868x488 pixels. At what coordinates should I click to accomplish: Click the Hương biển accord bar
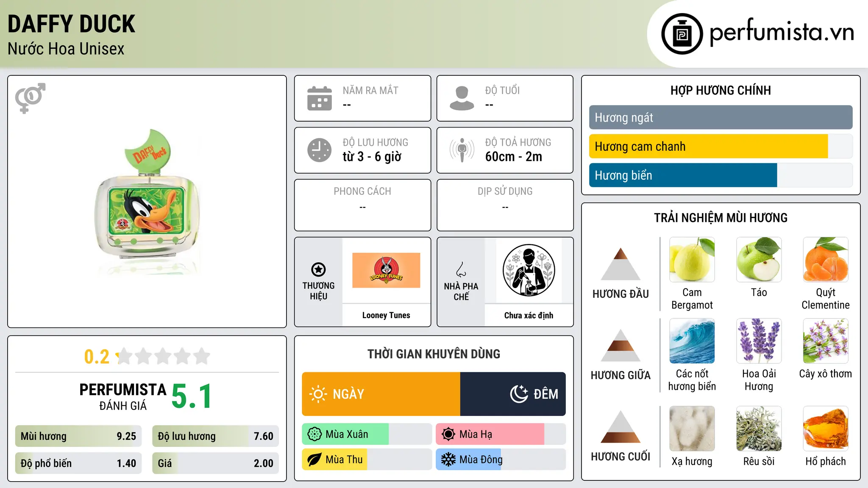coord(721,175)
